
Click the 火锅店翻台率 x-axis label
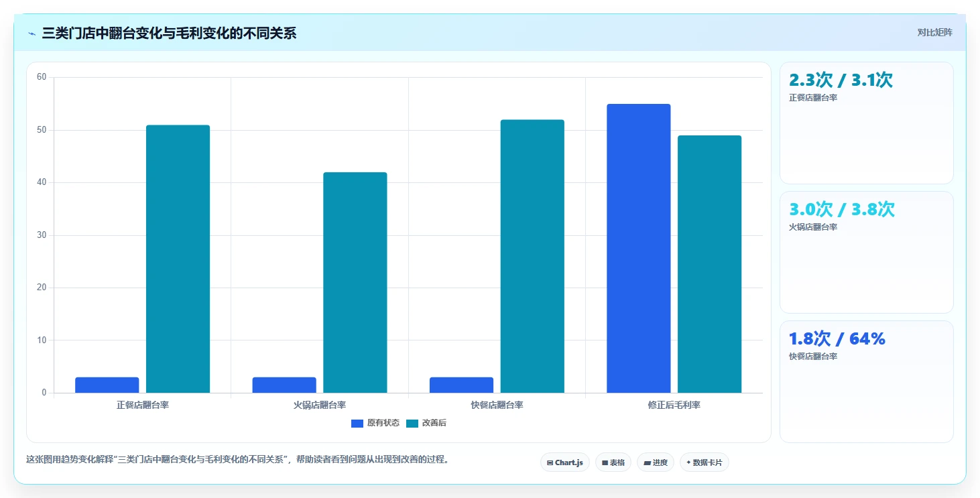(320, 405)
